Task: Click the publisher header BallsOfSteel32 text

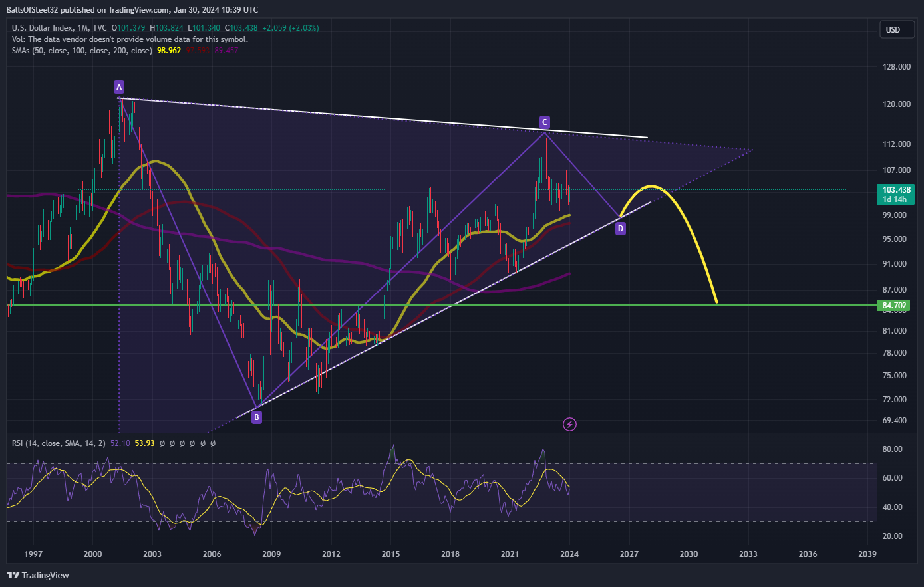Action: tap(33, 10)
